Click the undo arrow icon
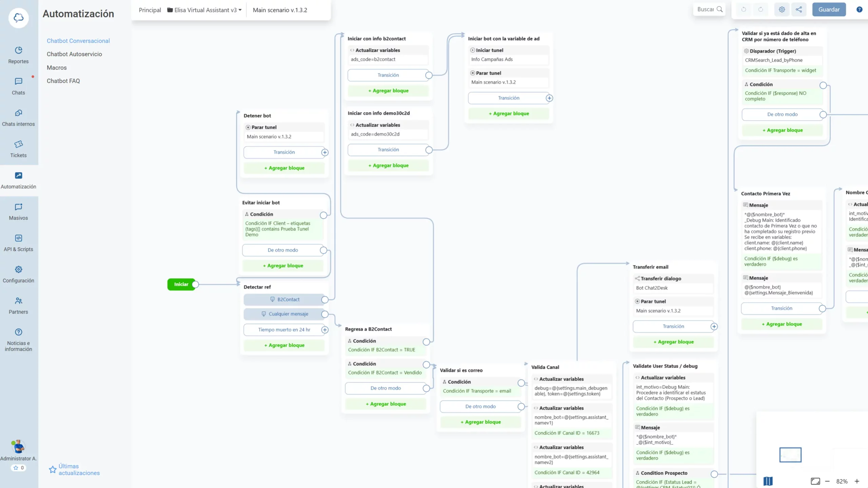 tap(744, 9)
